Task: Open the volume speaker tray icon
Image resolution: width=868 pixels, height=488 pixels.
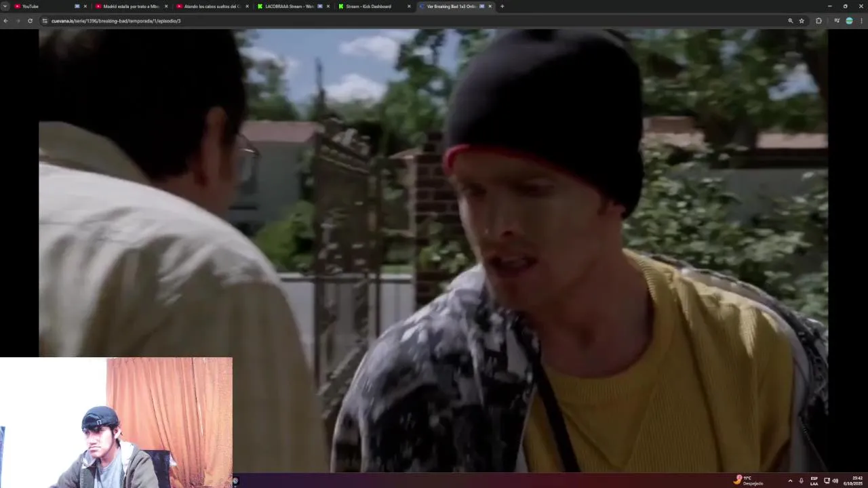Action: tap(835, 481)
